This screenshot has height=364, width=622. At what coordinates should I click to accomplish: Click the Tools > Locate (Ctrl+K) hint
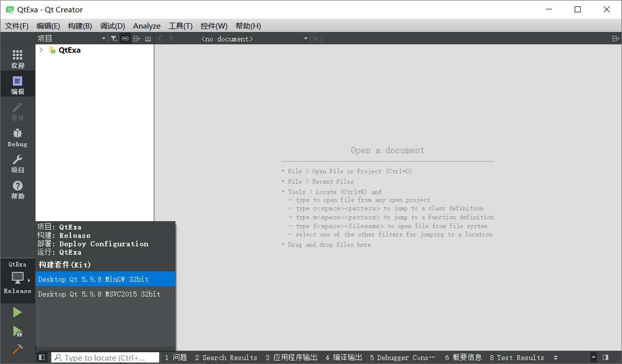[x=335, y=192]
